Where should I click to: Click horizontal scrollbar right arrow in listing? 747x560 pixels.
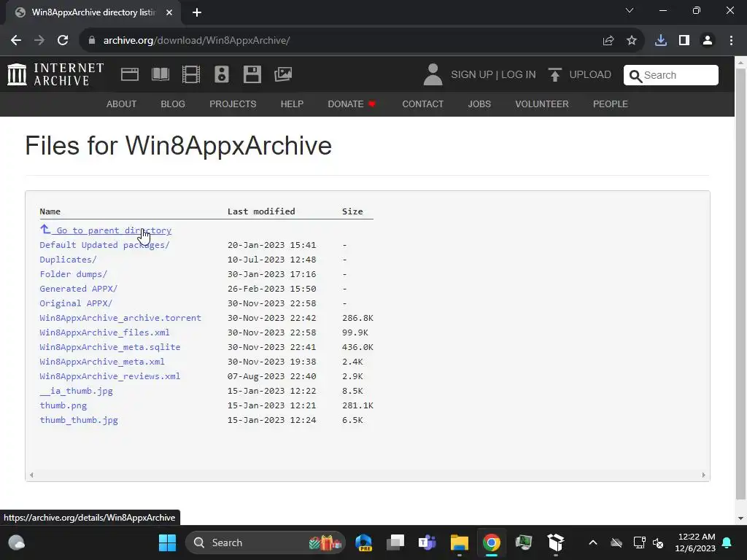[x=703, y=475]
